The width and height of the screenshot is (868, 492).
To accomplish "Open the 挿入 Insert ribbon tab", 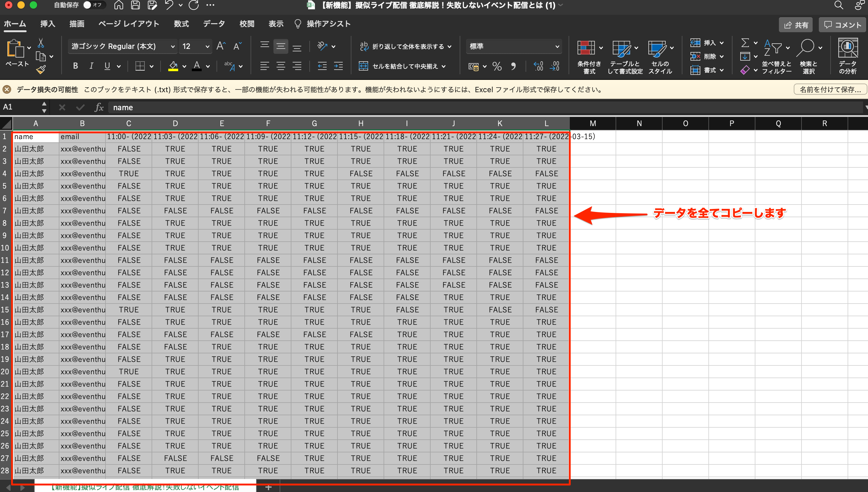I will (x=48, y=24).
